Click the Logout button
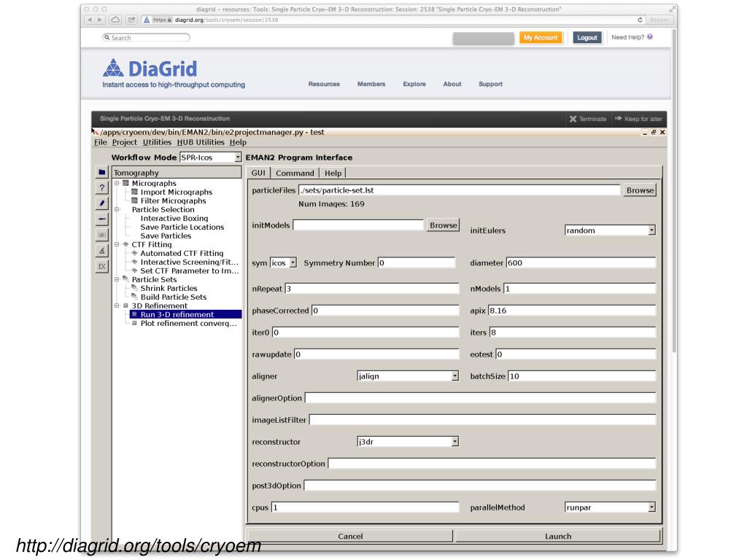The height and width of the screenshot is (560, 747). [587, 38]
